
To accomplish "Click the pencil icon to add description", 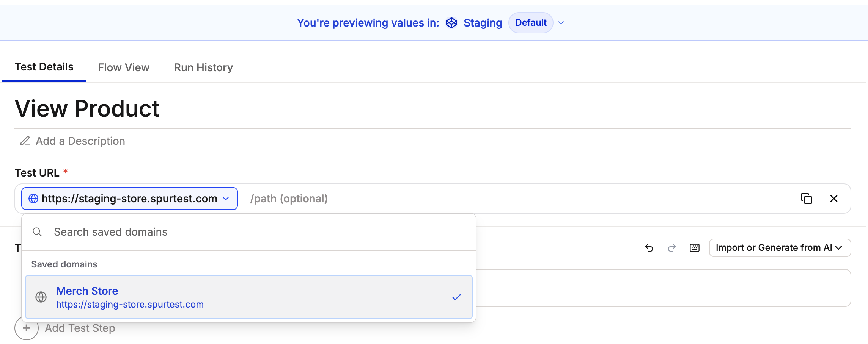I will (x=25, y=141).
